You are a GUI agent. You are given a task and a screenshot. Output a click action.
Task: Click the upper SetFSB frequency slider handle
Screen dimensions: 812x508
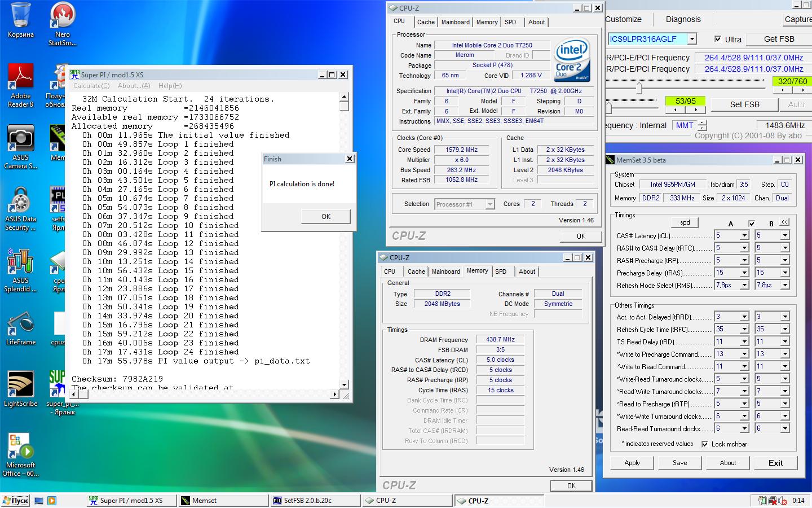click(638, 89)
